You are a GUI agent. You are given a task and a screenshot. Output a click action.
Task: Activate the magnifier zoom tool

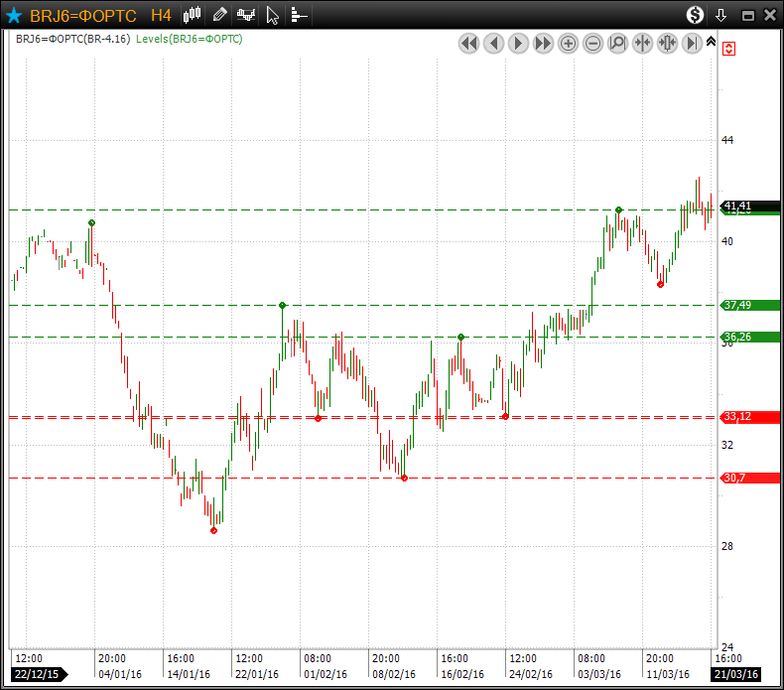[617, 44]
